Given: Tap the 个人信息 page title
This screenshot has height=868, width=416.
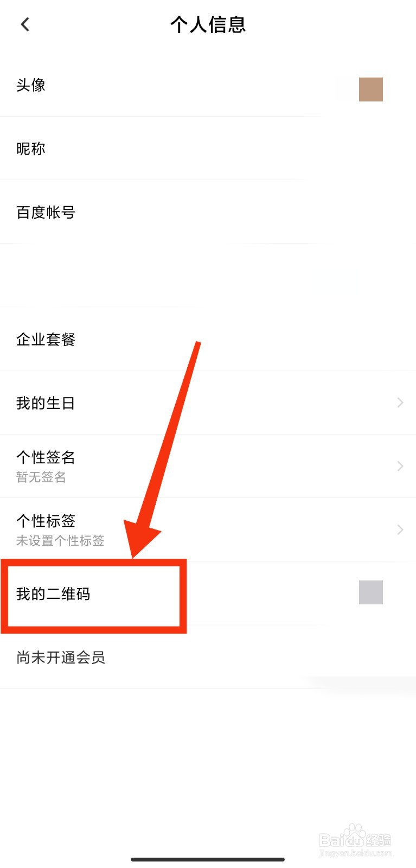Looking at the screenshot, I should pyautogui.click(x=208, y=24).
